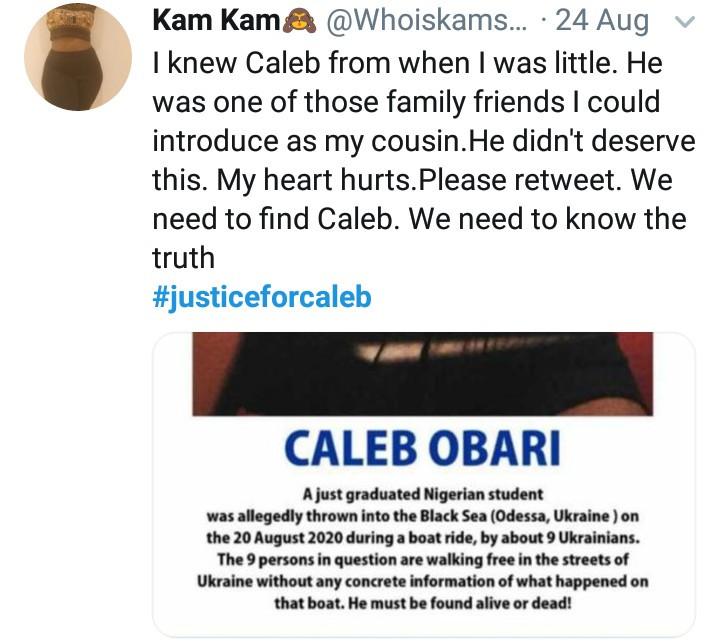720x642 pixels.
Task: Tap the word 'truth' ending the tweet
Action: (183, 257)
